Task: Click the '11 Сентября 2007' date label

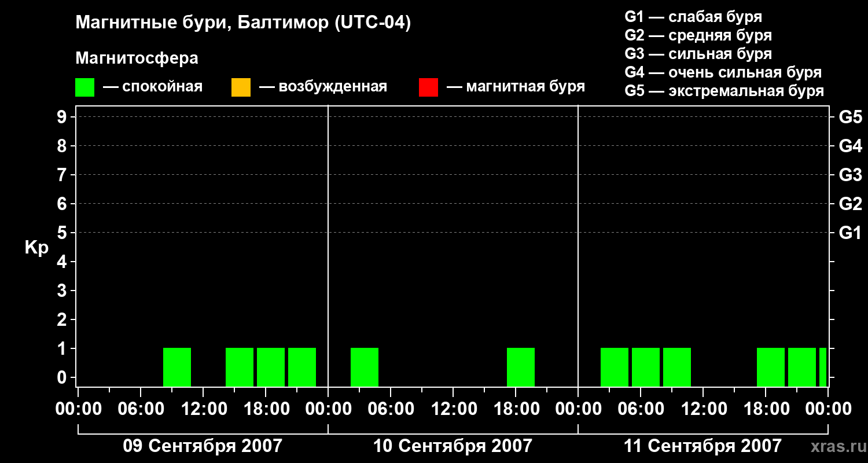Action: (x=703, y=446)
